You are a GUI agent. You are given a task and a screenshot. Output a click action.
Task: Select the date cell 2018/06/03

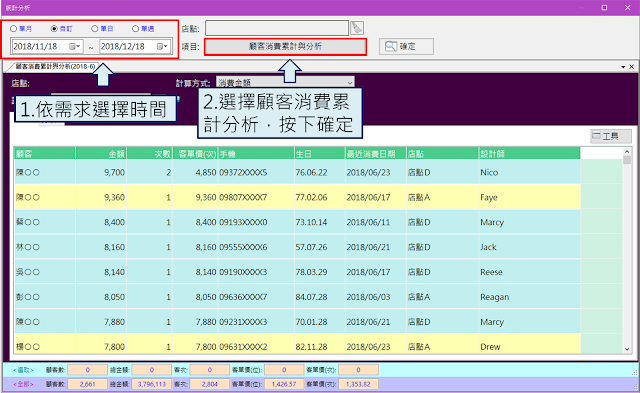tap(376, 297)
